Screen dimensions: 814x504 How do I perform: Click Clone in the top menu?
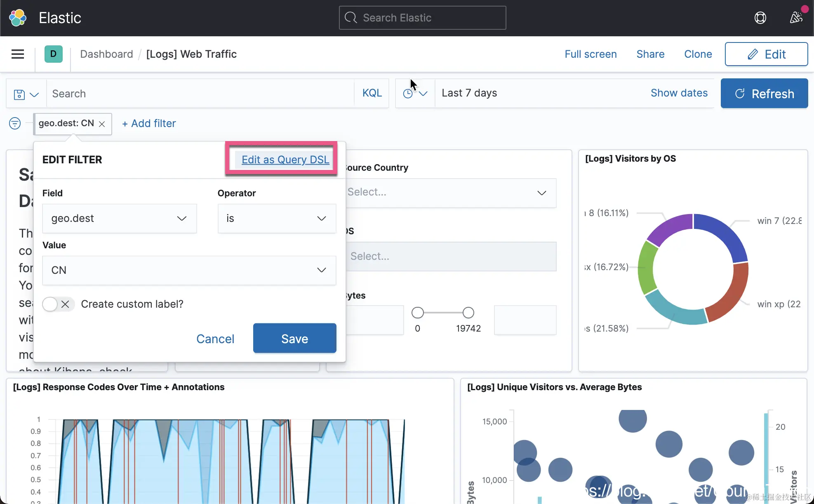pyautogui.click(x=698, y=54)
